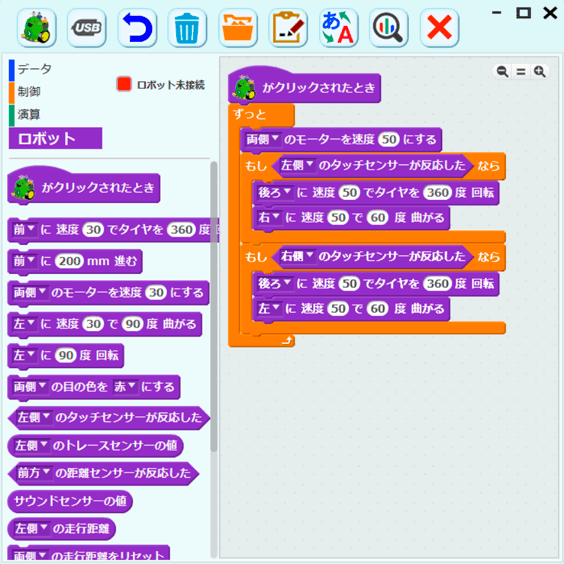
Task: Open 左 dropdown in palette 90度 回転 block
Action: 24,355
